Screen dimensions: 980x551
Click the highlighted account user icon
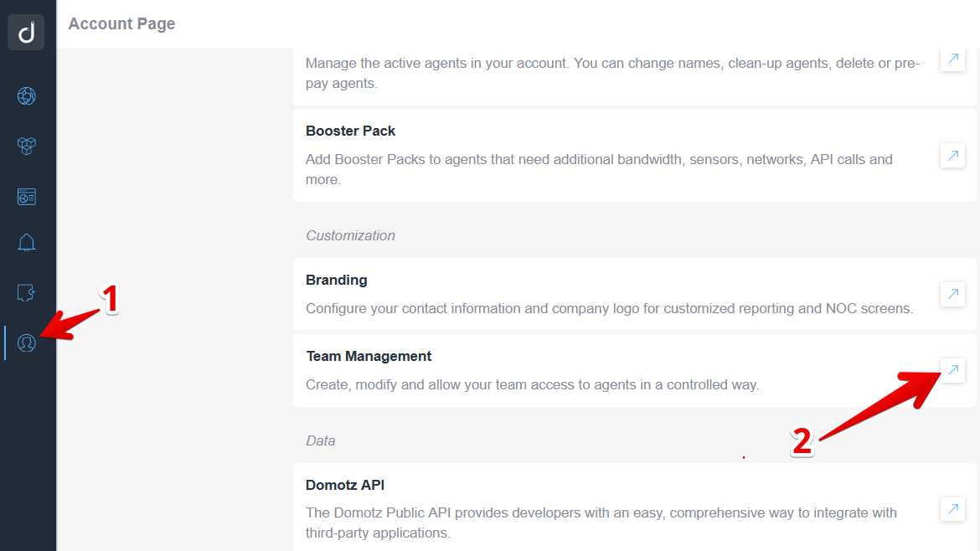pyautogui.click(x=26, y=342)
